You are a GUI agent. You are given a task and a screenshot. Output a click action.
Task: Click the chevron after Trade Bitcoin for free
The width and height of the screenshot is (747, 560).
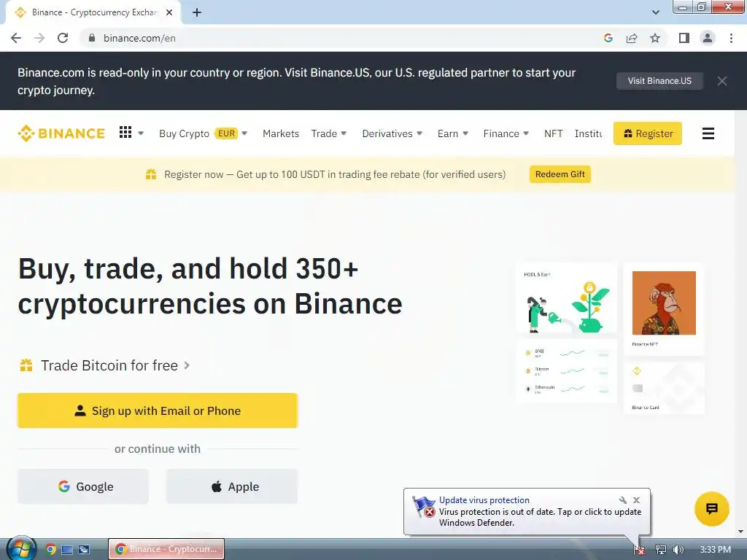pyautogui.click(x=187, y=365)
